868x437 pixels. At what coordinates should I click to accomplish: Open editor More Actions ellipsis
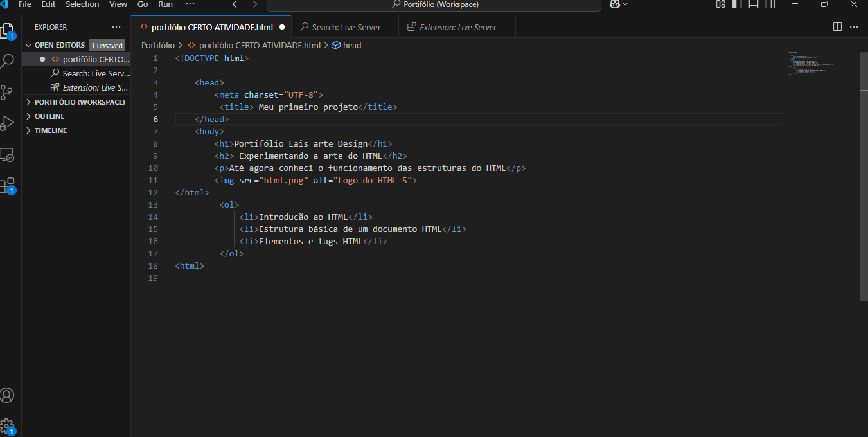coord(854,27)
